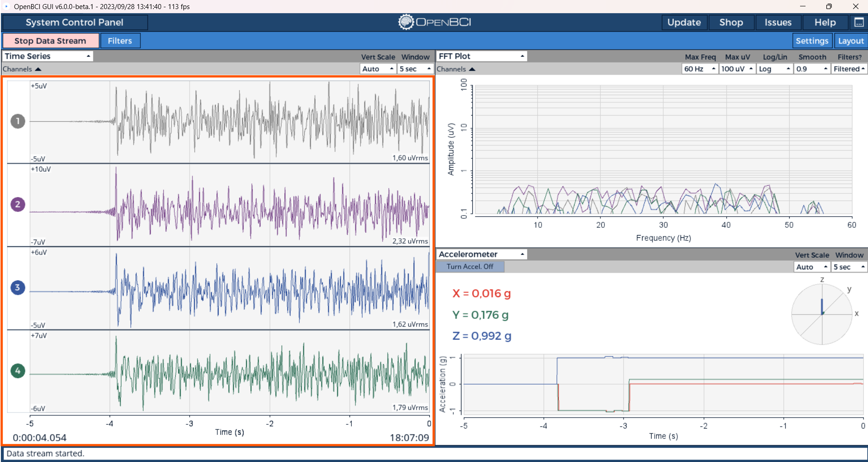Open the Layout selector
The width and height of the screenshot is (868, 462).
click(851, 41)
